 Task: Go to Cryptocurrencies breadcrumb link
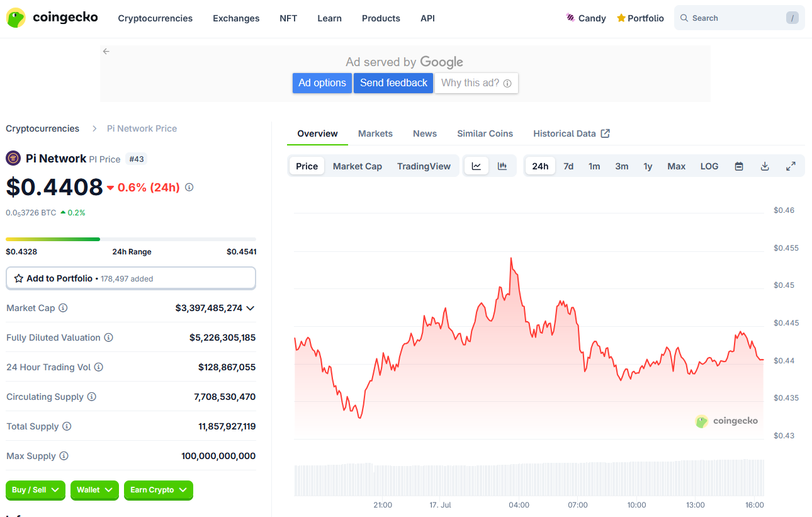pyautogui.click(x=43, y=128)
